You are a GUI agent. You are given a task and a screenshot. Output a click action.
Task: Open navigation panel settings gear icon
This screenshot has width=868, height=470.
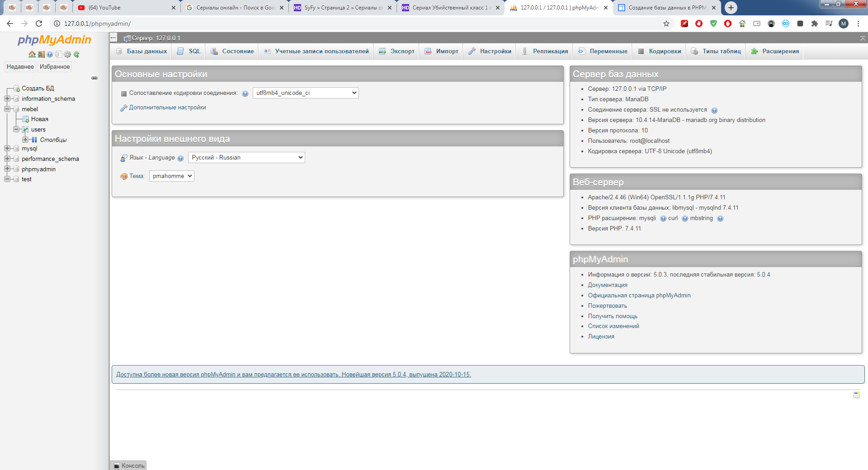click(67, 54)
